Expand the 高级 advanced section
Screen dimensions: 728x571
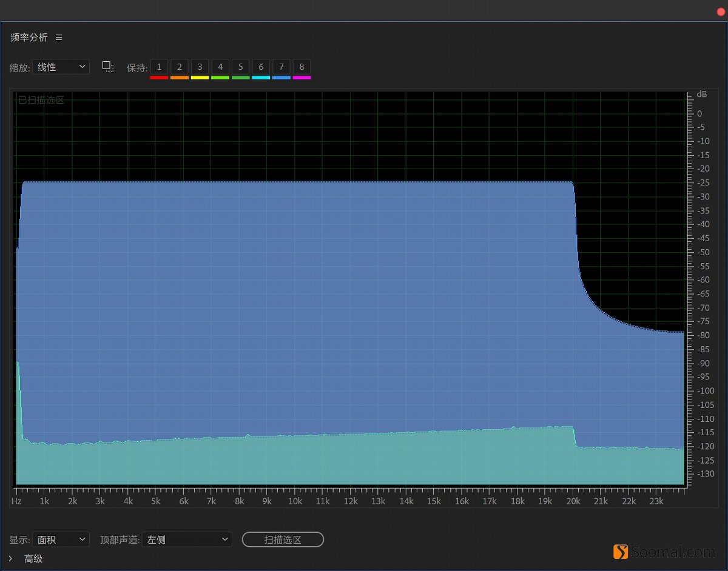[x=10, y=558]
